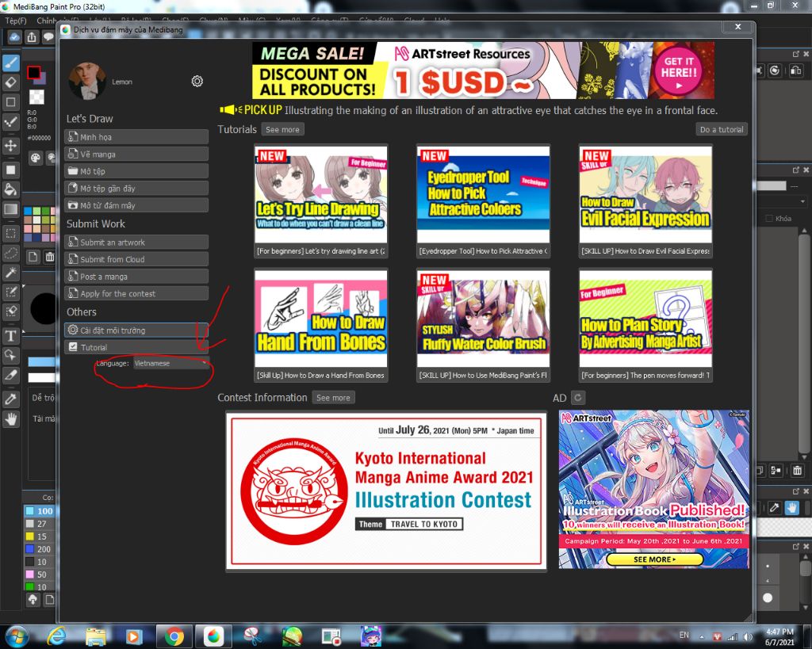Click the foreground black color swatch

[x=33, y=72]
